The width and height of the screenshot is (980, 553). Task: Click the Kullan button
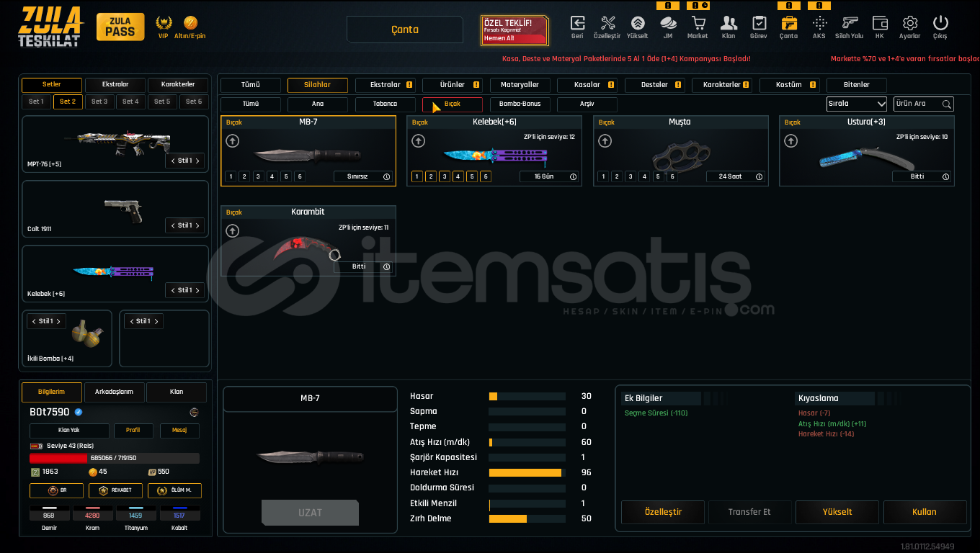[925, 512]
